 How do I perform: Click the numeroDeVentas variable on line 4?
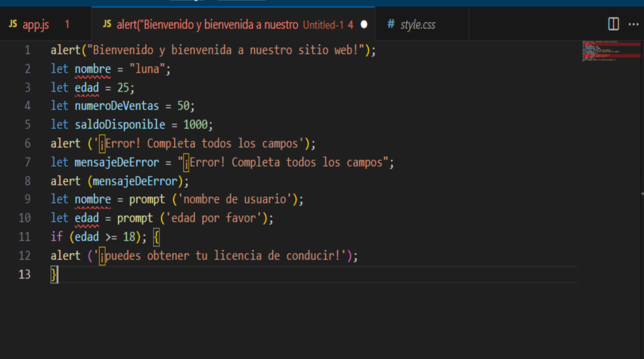tap(117, 106)
